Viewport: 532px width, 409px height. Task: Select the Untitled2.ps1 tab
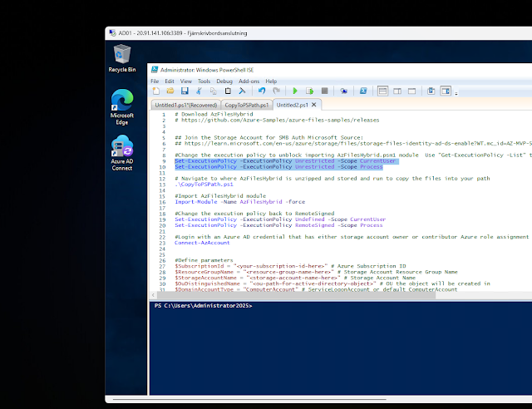(292, 105)
